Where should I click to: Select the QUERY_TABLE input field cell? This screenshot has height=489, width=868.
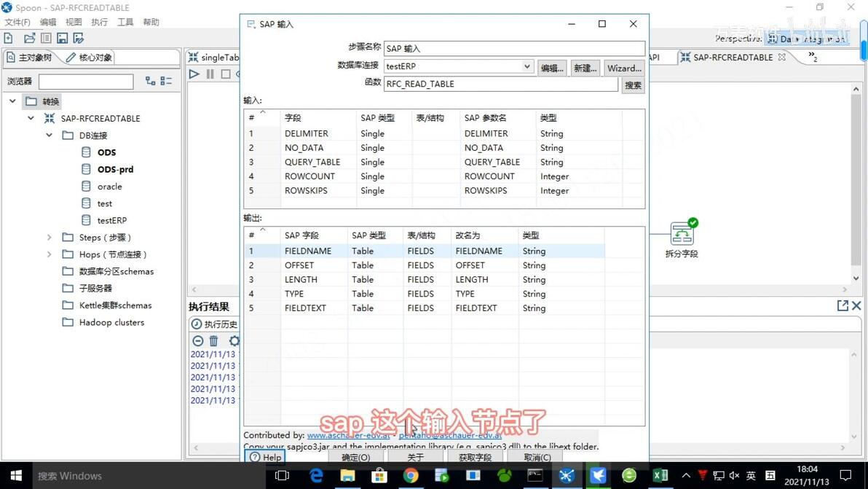(312, 163)
